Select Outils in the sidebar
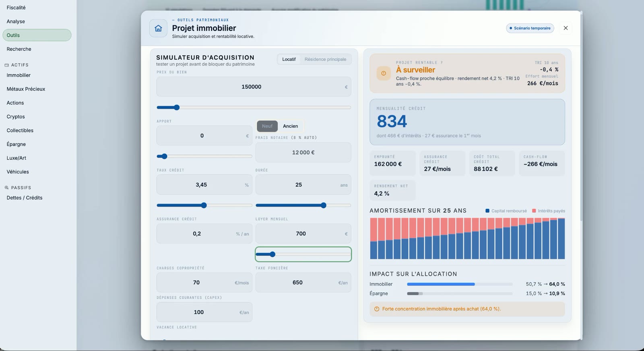This screenshot has width=644, height=351. coord(37,35)
